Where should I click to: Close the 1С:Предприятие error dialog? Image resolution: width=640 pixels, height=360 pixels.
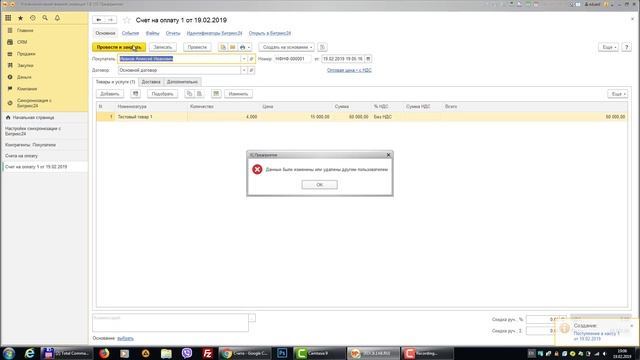coord(389,155)
